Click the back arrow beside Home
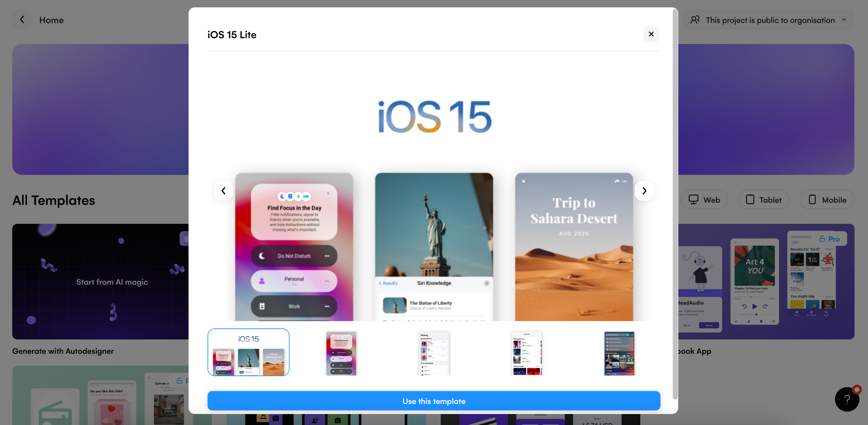868x425 pixels. [22, 20]
